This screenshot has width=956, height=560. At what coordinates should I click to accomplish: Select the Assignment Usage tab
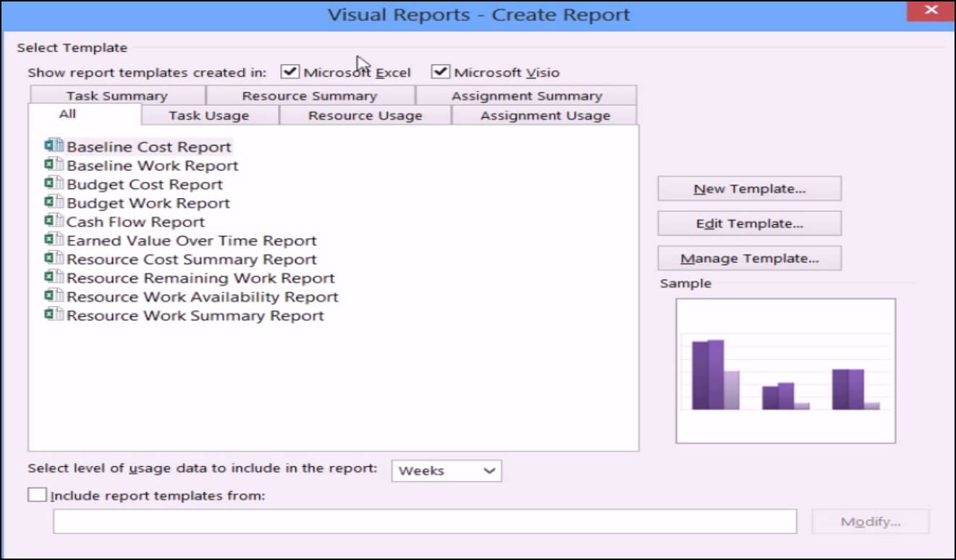(545, 116)
